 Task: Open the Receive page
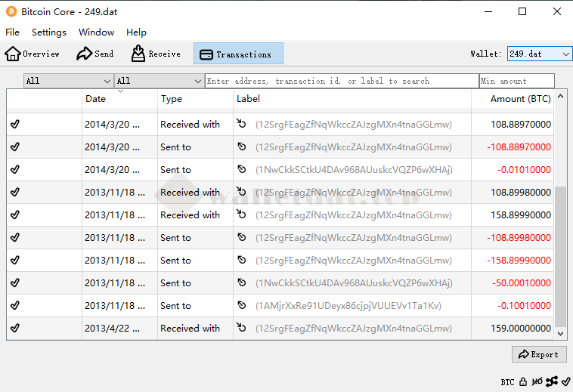click(156, 54)
